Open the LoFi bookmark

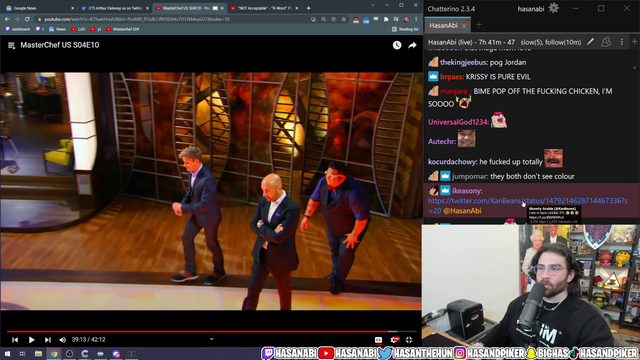tap(78, 29)
